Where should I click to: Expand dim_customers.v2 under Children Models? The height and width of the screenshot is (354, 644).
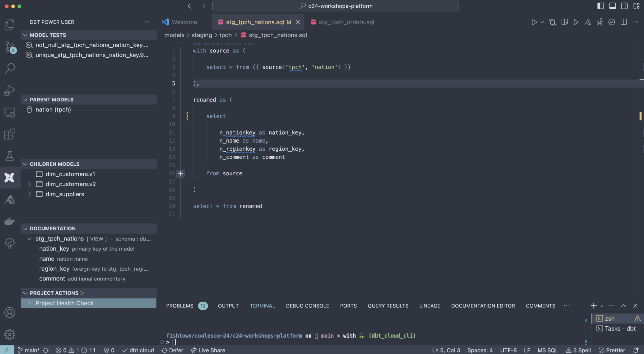point(29,184)
